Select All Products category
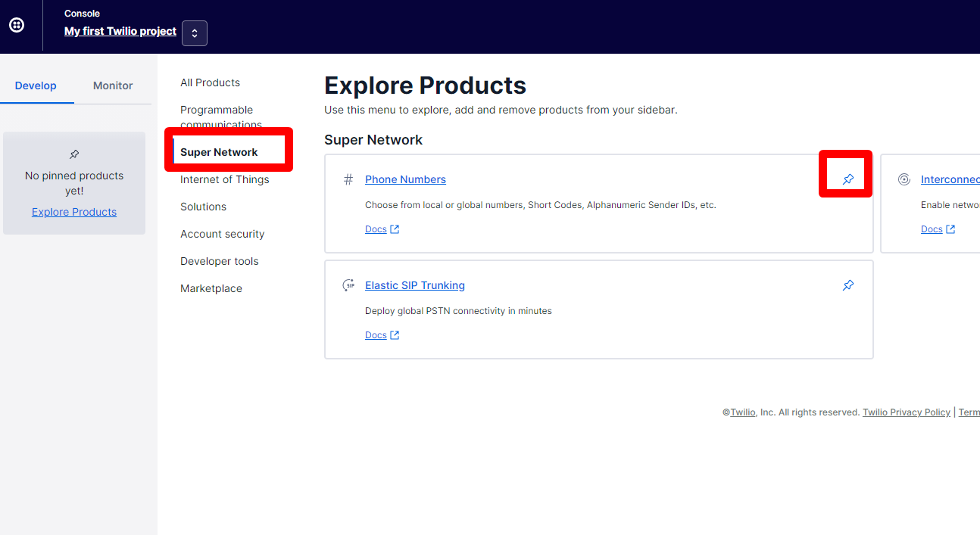The height and width of the screenshot is (535, 980). pyautogui.click(x=210, y=82)
